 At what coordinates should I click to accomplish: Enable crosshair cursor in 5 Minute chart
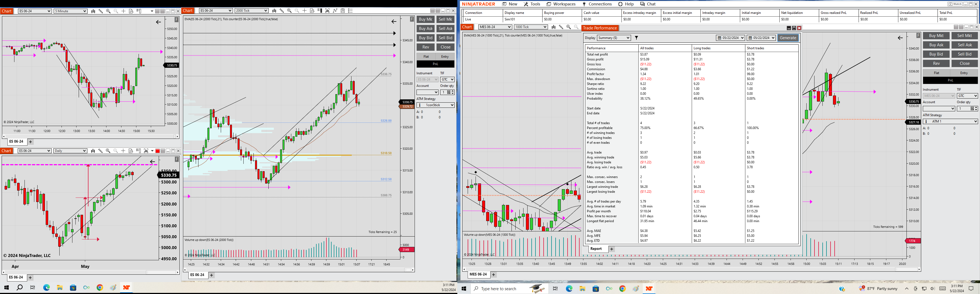point(123,11)
